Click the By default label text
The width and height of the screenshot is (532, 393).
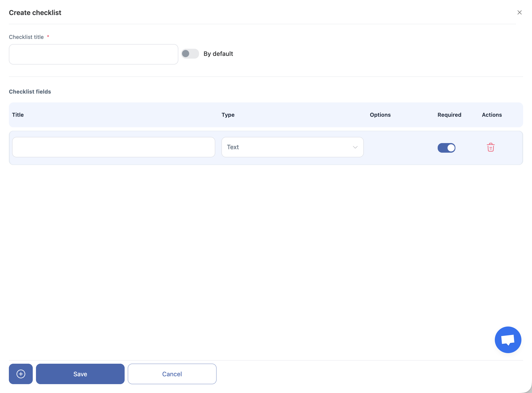[x=218, y=54]
